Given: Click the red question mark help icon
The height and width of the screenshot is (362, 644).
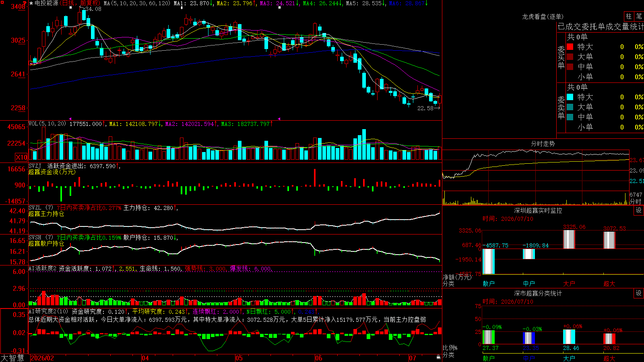Looking at the screenshot, I should coord(25,3).
